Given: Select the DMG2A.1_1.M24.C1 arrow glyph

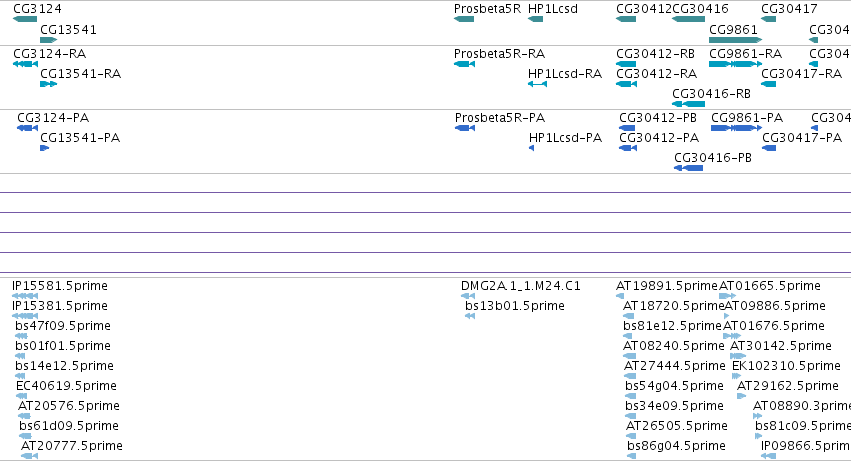Looking at the screenshot, I should click(x=468, y=296).
